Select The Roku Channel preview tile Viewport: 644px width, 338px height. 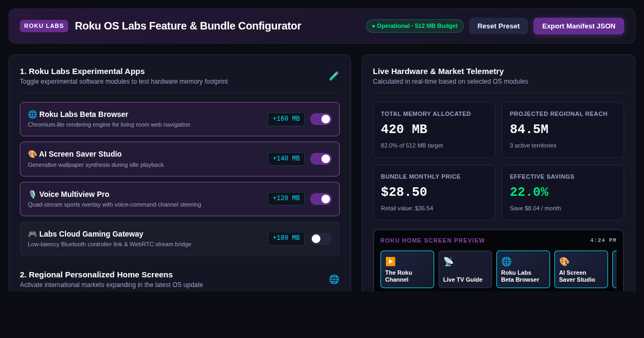pos(407,269)
